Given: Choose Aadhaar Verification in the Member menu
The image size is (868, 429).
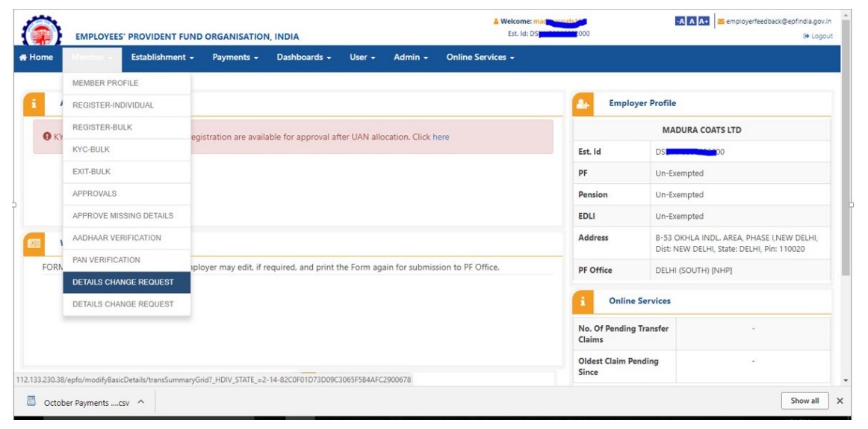Looking at the screenshot, I should click(x=117, y=238).
